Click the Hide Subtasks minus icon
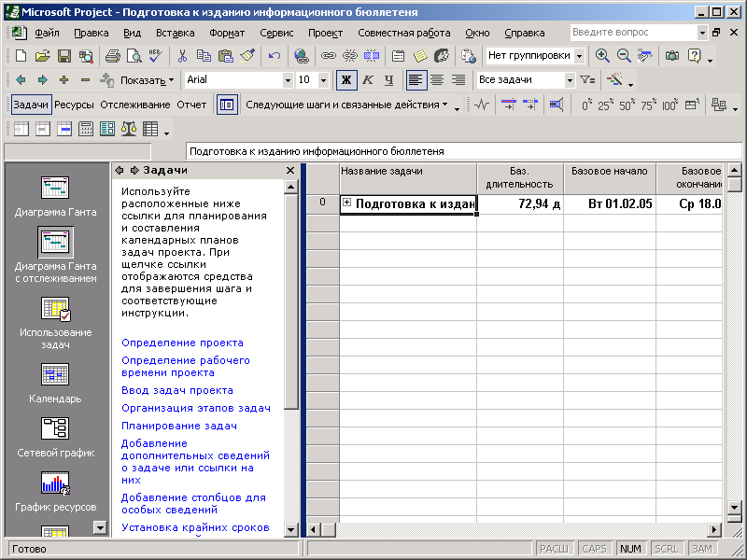747x560 pixels. point(85,80)
